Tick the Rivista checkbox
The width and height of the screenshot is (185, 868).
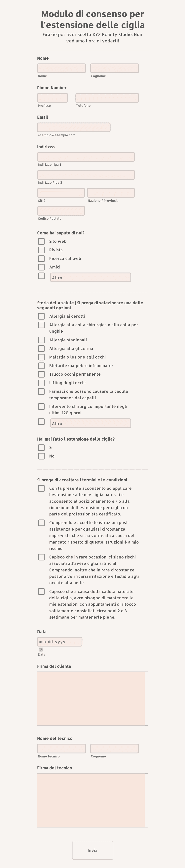[x=41, y=250]
